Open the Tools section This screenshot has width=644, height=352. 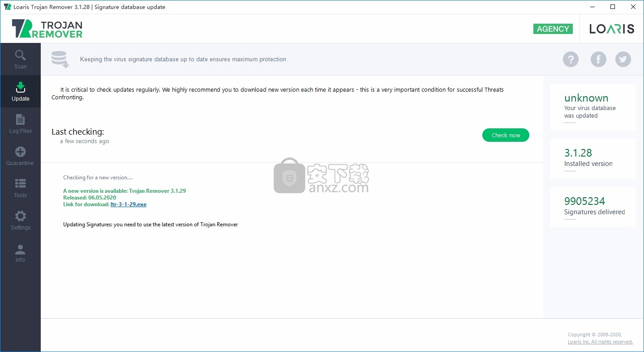(x=20, y=188)
